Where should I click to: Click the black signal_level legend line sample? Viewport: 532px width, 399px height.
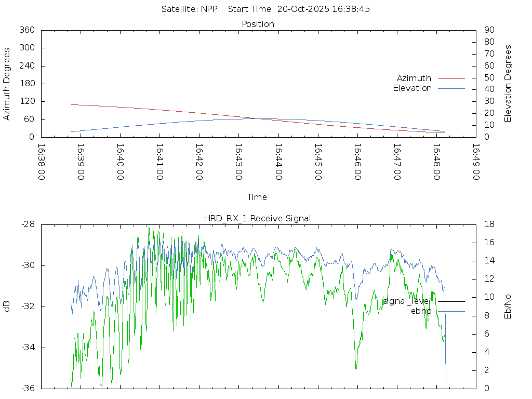click(451, 301)
